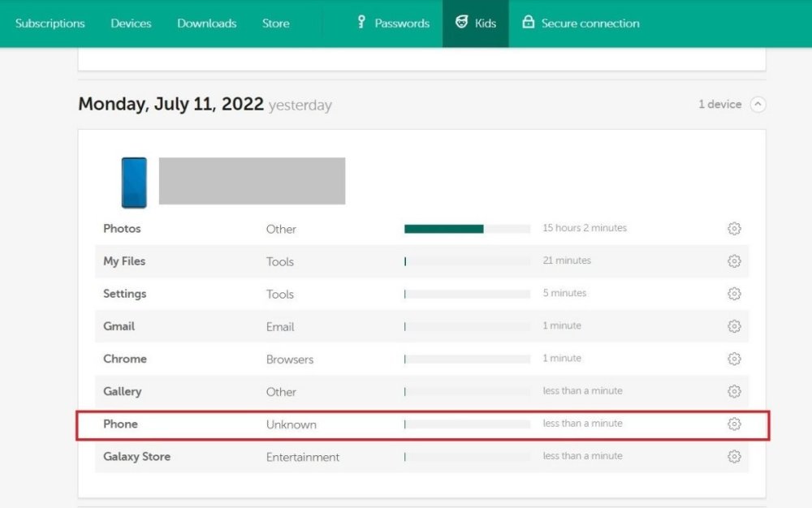The height and width of the screenshot is (508, 812).
Task: Click the Gallery row gear icon
Action: pyautogui.click(x=734, y=391)
